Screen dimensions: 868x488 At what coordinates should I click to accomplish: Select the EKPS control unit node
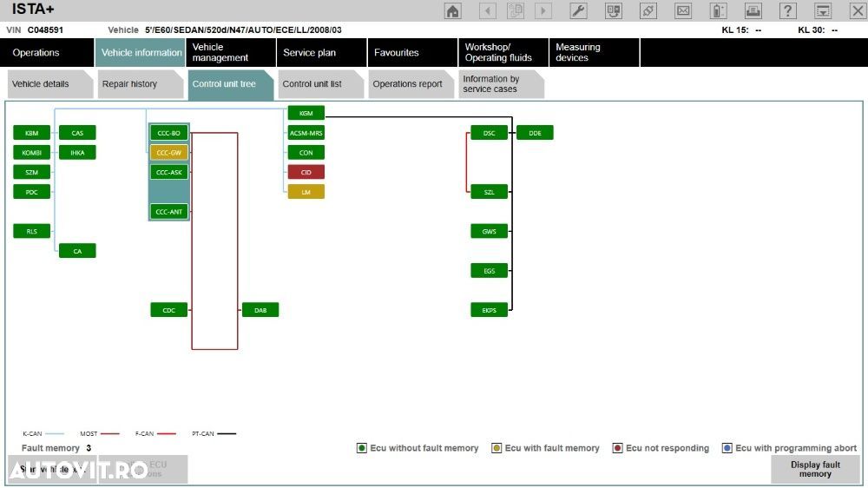click(490, 310)
